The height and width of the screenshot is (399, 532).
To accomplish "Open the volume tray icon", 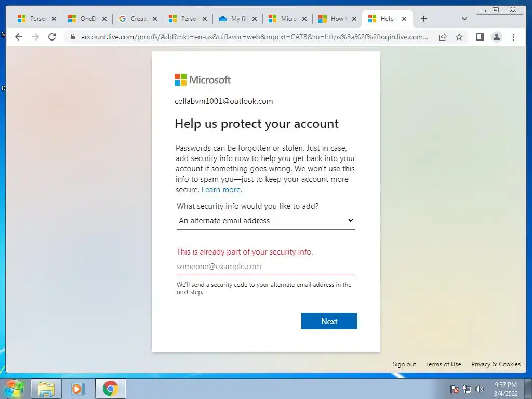I will click(479, 389).
